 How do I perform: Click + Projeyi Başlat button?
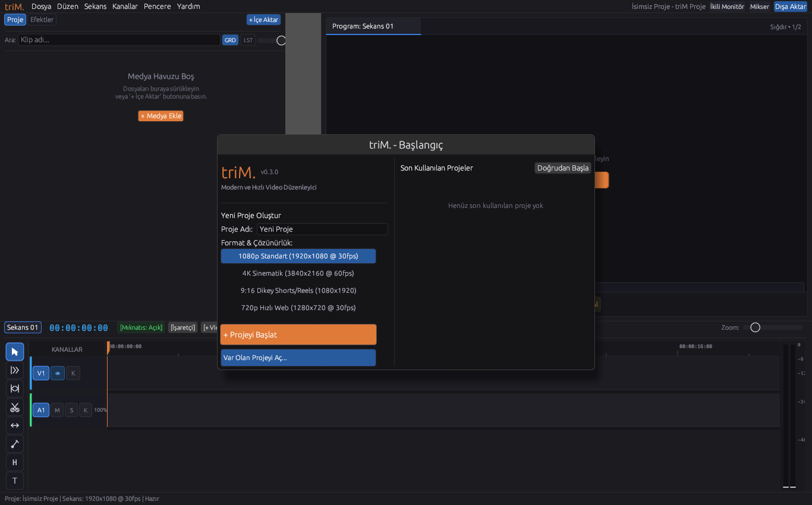tap(298, 334)
